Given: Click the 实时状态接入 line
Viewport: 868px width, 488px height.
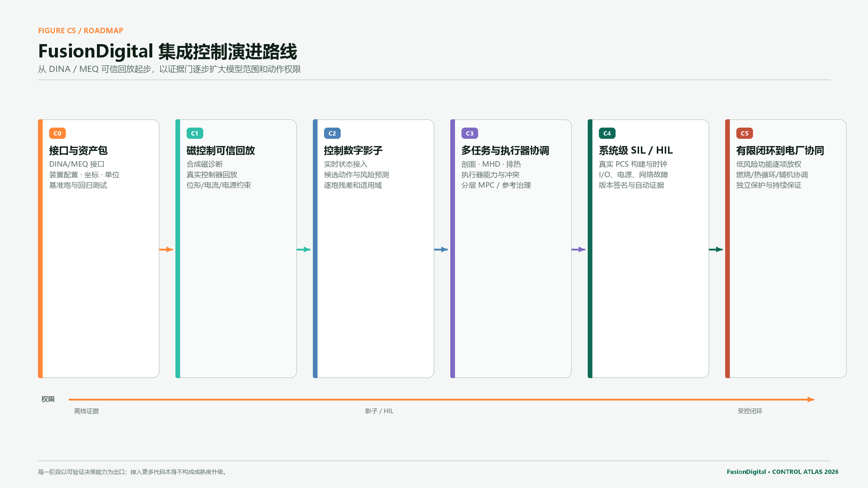Looking at the screenshot, I should pos(346,164).
